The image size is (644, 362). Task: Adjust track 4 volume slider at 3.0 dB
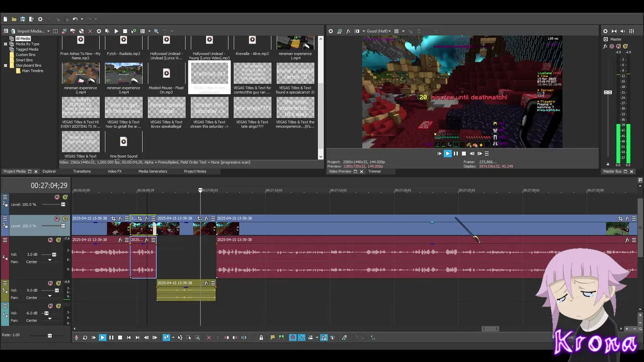click(x=54, y=254)
